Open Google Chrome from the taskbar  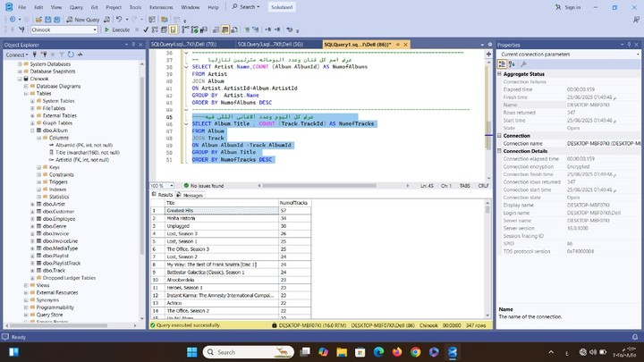coord(415,352)
